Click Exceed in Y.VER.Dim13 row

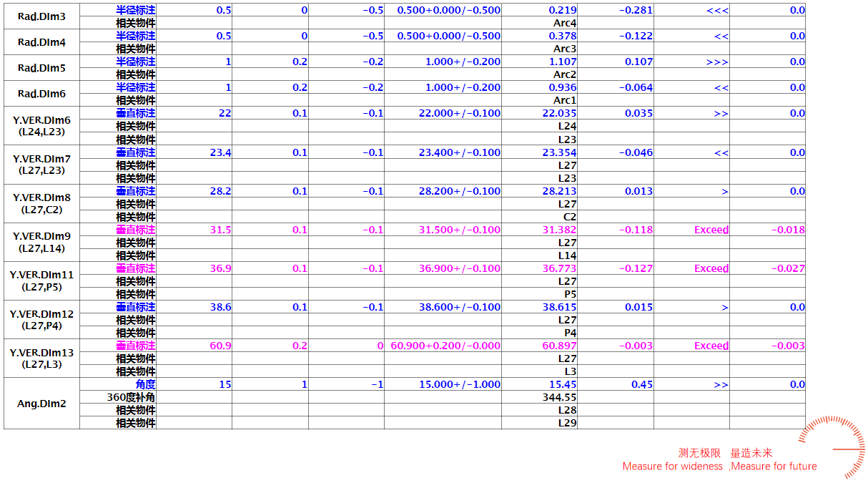click(x=711, y=346)
